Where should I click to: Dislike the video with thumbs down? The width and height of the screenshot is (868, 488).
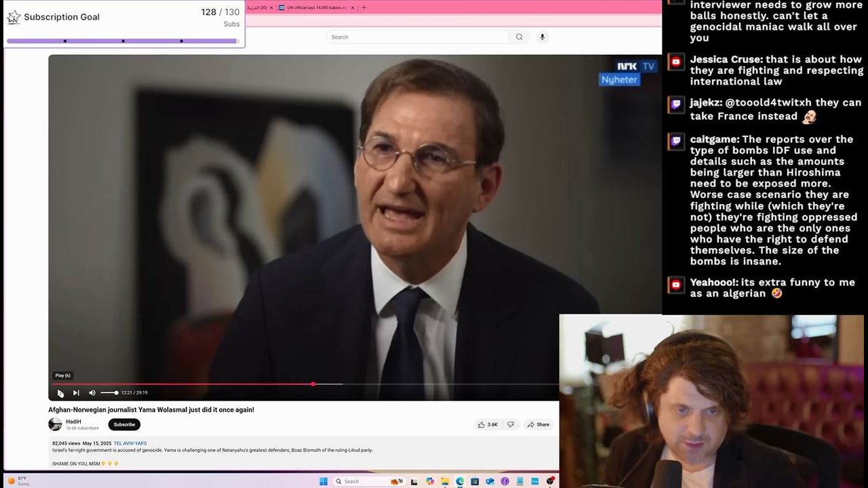coord(511,425)
